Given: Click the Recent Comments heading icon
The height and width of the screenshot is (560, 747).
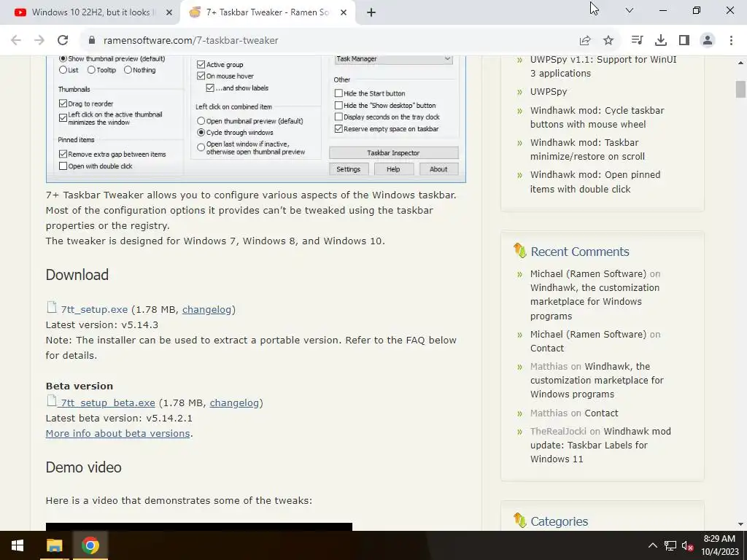Looking at the screenshot, I should pos(519,251).
